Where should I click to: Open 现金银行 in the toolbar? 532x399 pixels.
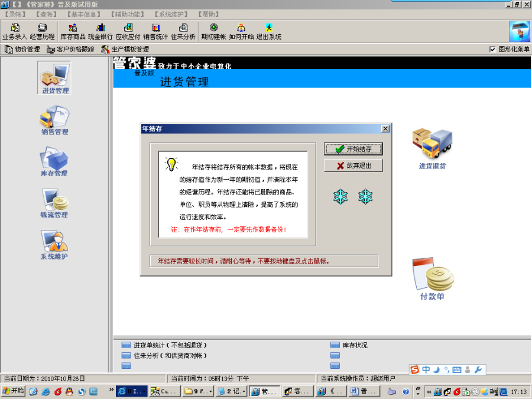coord(100,31)
